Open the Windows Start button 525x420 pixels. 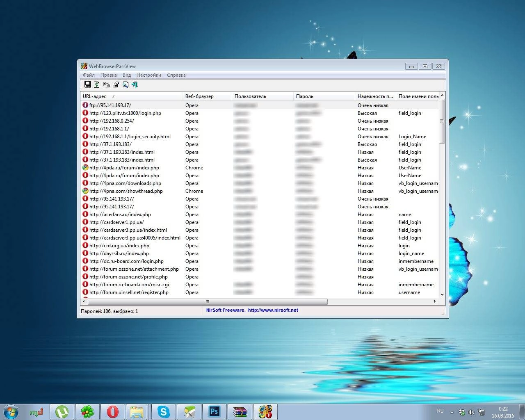click(11, 411)
